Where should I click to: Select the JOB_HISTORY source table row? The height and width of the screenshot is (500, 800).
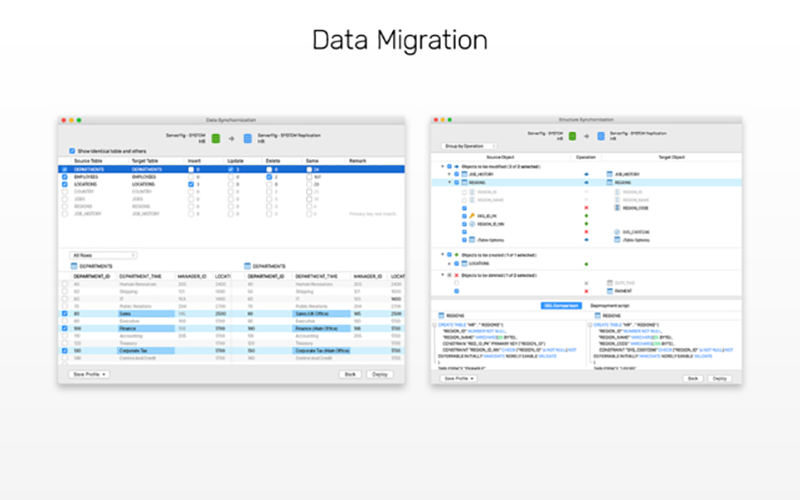pos(232,214)
